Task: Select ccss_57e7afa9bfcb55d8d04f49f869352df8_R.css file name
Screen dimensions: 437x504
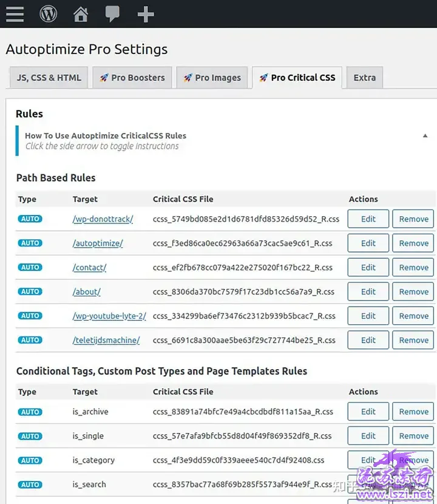Action: [x=242, y=436]
